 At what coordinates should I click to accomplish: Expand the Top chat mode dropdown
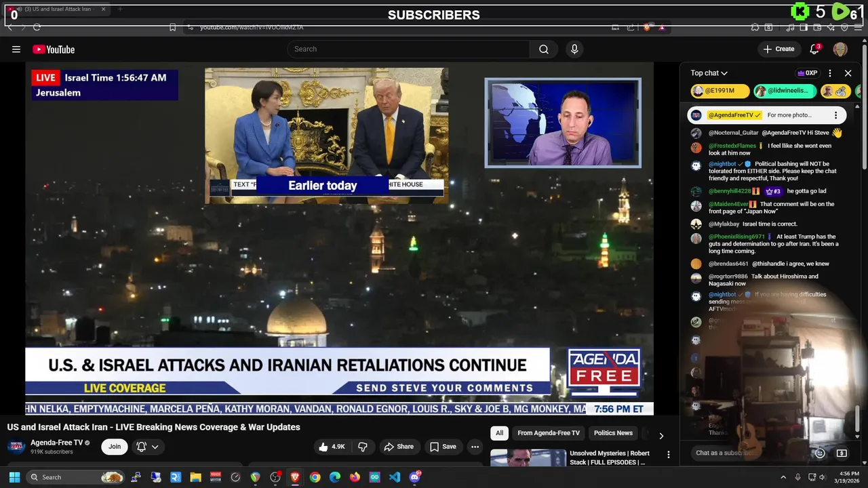tap(709, 73)
